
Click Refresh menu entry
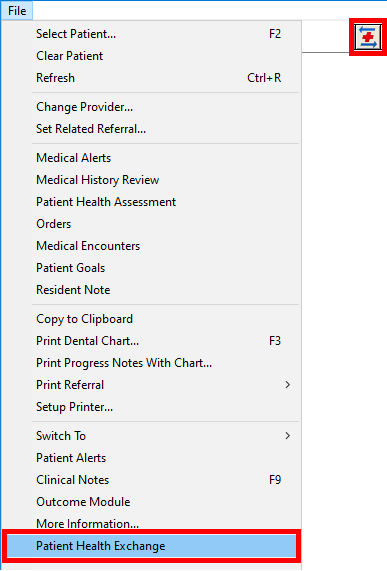151,78
